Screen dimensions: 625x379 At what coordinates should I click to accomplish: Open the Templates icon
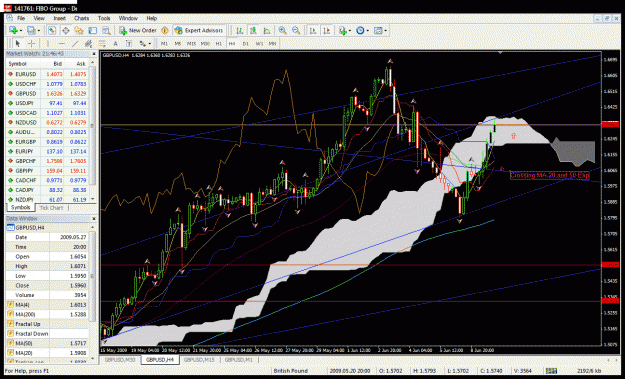378,30
